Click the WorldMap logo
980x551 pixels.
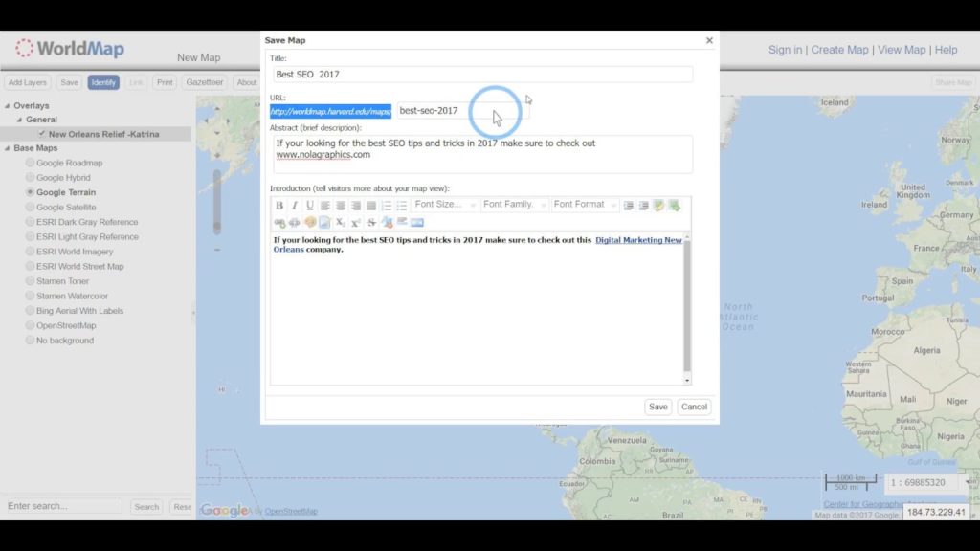point(70,48)
